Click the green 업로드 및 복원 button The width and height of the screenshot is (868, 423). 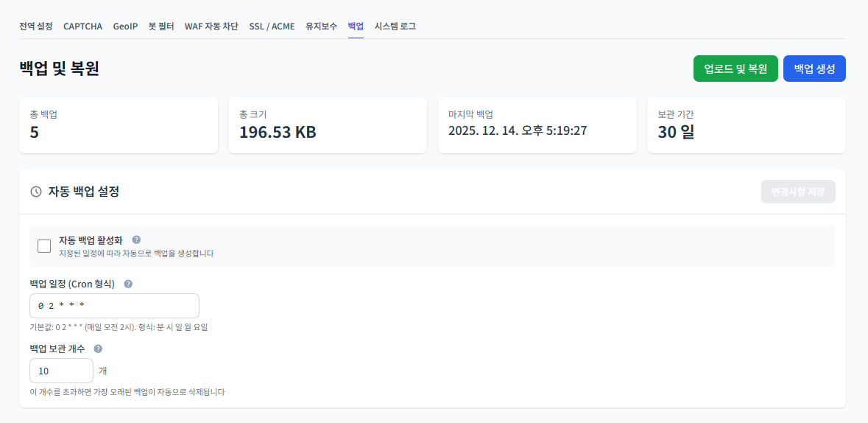coord(735,69)
